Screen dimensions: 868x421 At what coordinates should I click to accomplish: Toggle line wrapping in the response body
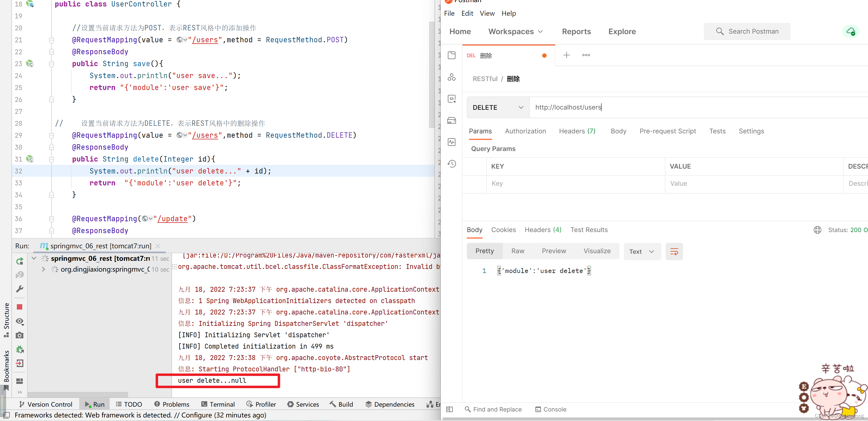click(x=674, y=252)
